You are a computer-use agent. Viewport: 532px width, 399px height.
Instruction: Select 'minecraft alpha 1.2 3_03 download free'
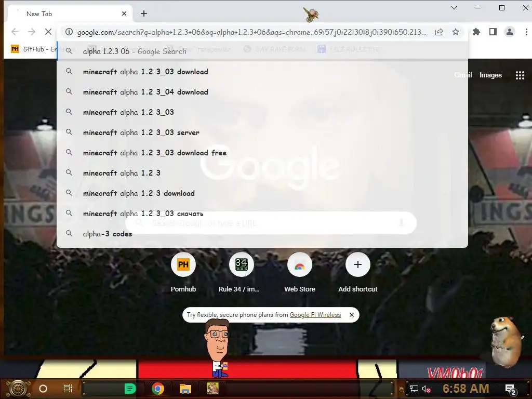coord(262,153)
